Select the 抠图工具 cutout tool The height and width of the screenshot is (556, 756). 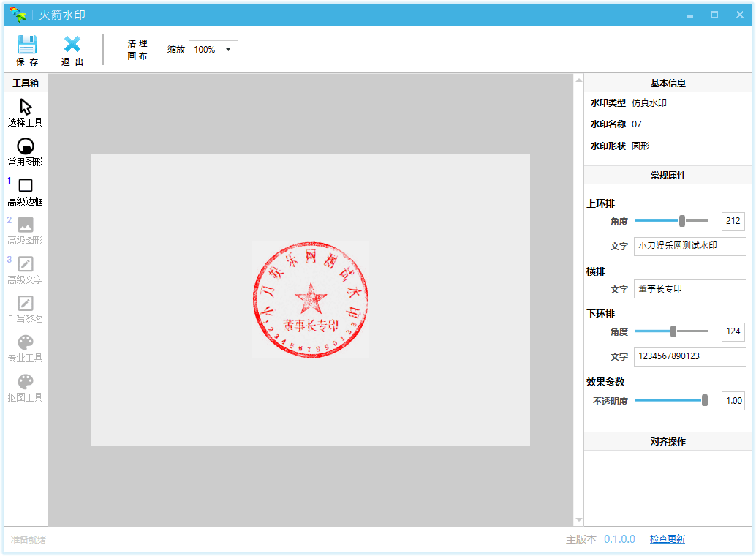(26, 382)
